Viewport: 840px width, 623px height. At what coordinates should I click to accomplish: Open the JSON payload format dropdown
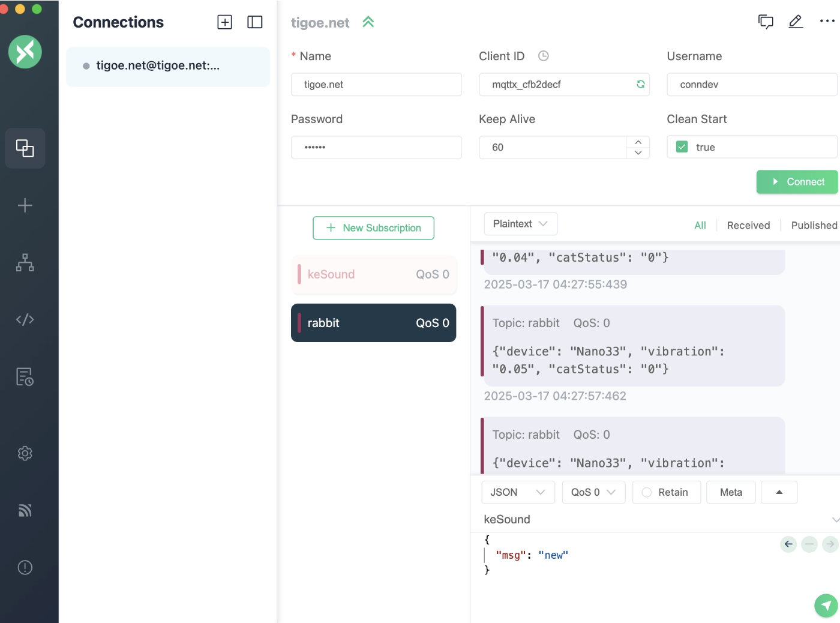pyautogui.click(x=518, y=492)
